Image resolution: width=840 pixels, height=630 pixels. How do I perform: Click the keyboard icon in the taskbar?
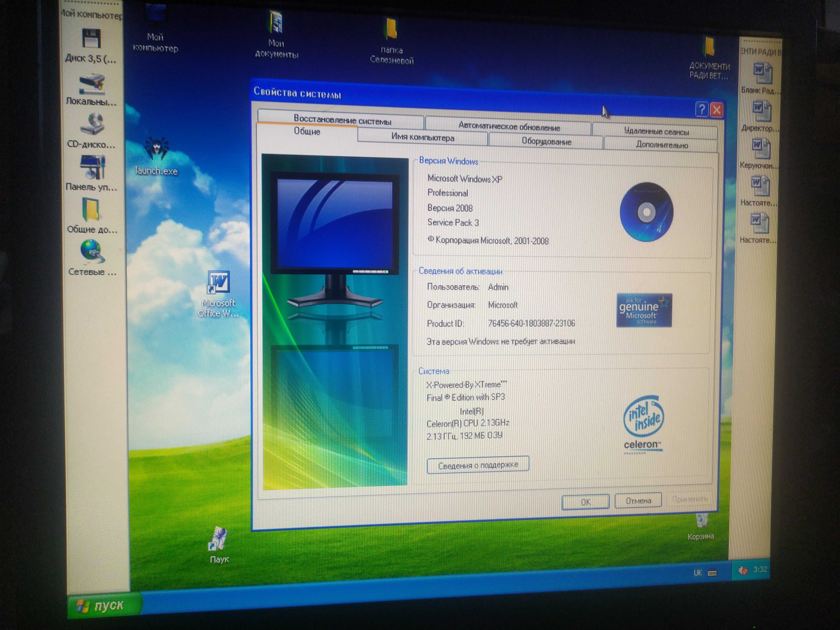point(712,573)
